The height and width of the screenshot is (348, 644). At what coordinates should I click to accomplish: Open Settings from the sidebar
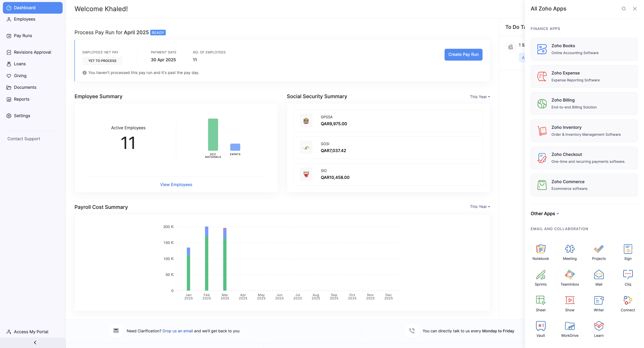coord(22,116)
